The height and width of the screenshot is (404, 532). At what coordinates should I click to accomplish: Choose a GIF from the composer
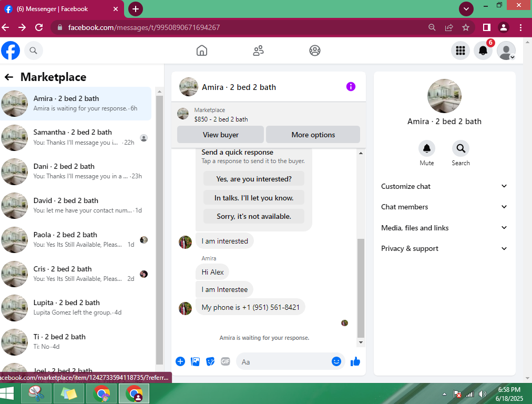pos(226,361)
